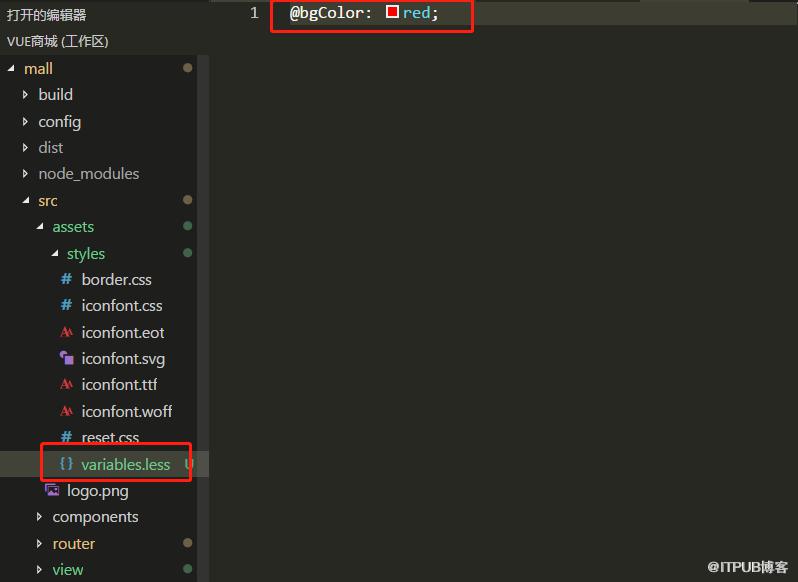This screenshot has width=798, height=582.
Task: Expand the dist folder arrow
Action: click(x=25, y=148)
